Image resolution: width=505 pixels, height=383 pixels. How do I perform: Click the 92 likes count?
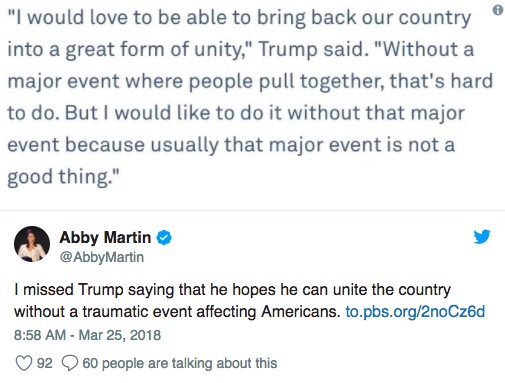45,363
